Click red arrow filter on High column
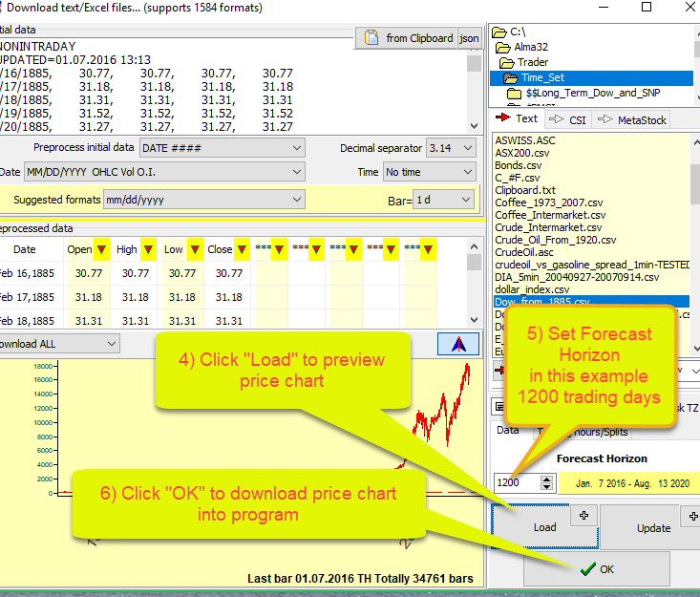This screenshot has width=700, height=597. tap(148, 249)
